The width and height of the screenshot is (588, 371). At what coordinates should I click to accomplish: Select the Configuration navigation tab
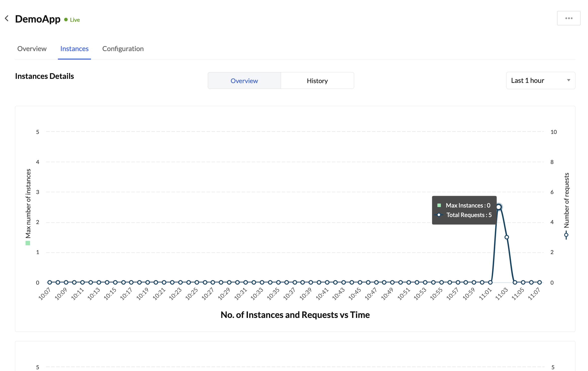[123, 48]
